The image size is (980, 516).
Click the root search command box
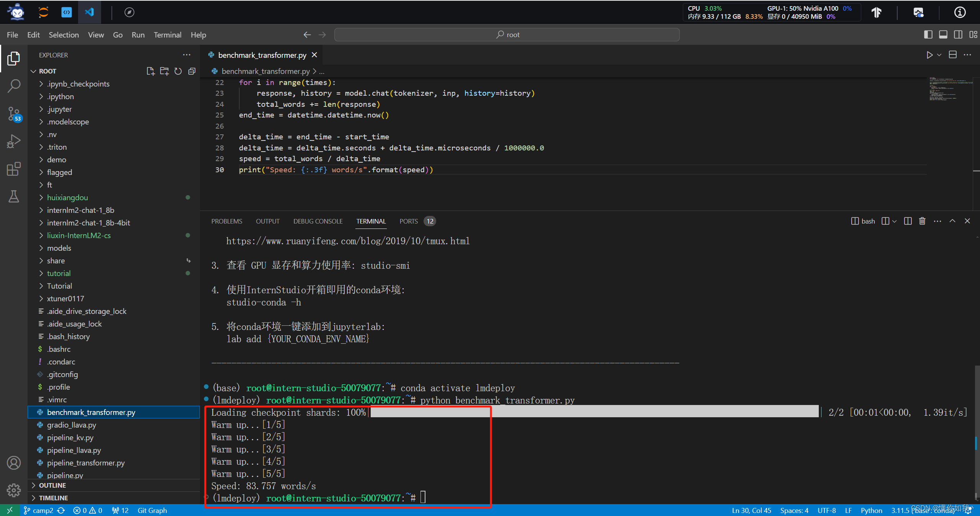coord(507,35)
